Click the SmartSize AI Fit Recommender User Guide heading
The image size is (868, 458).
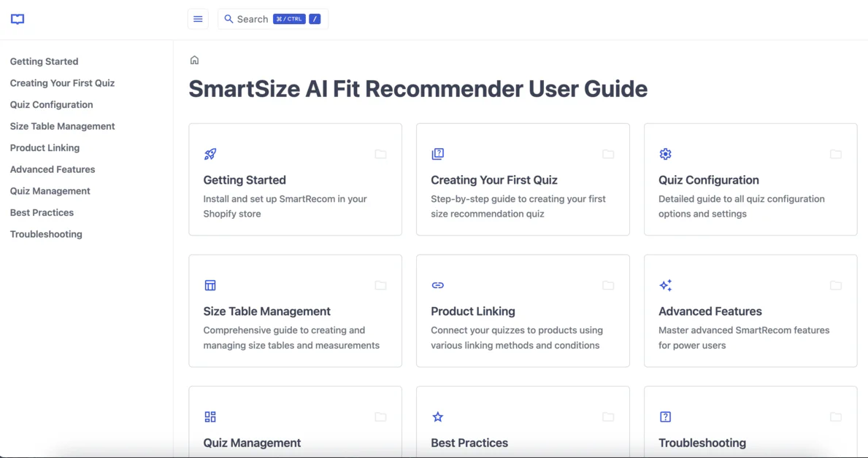point(418,89)
